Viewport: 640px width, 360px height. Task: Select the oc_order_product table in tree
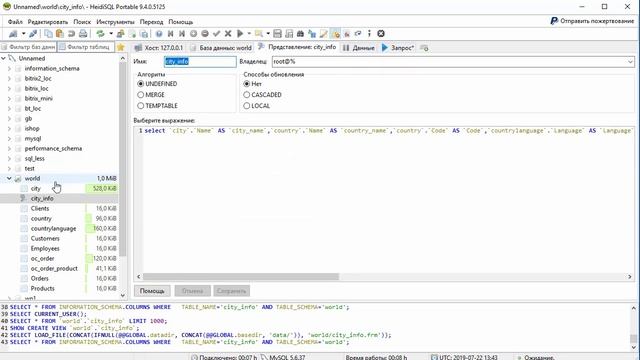[54, 269]
